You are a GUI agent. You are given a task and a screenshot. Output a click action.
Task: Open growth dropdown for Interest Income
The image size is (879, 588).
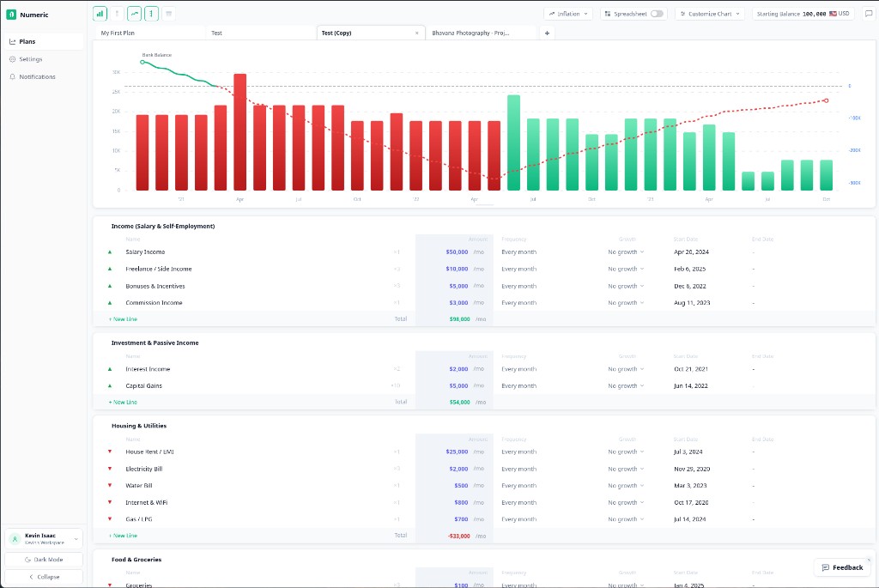click(626, 369)
